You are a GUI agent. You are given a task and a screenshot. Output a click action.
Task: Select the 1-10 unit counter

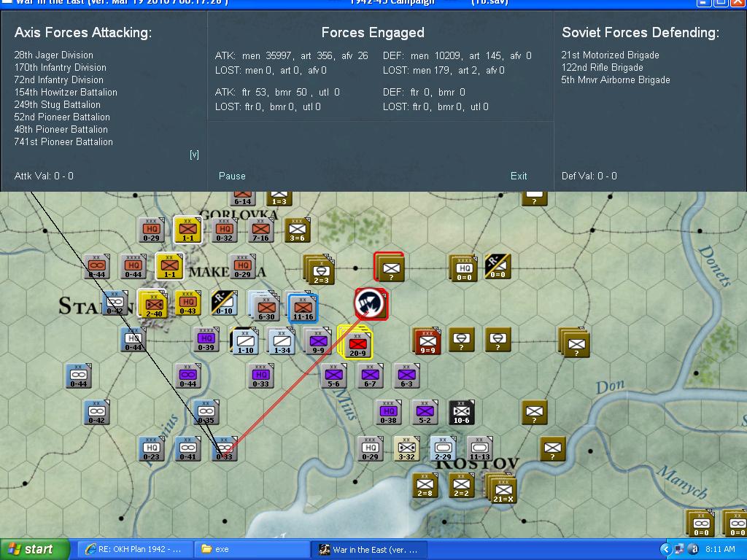245,341
